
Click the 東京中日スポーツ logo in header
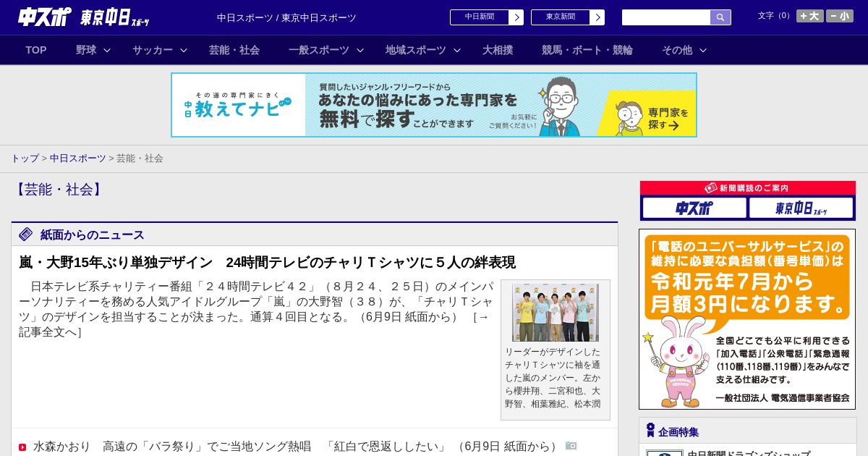(x=114, y=17)
